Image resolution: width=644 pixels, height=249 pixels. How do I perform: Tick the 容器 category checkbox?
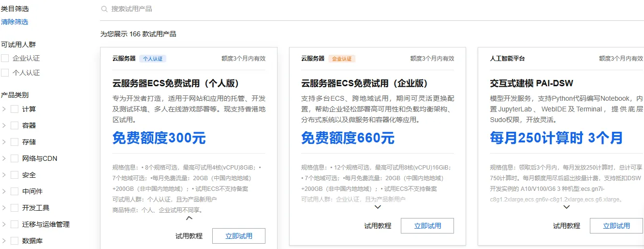pyautogui.click(x=15, y=125)
